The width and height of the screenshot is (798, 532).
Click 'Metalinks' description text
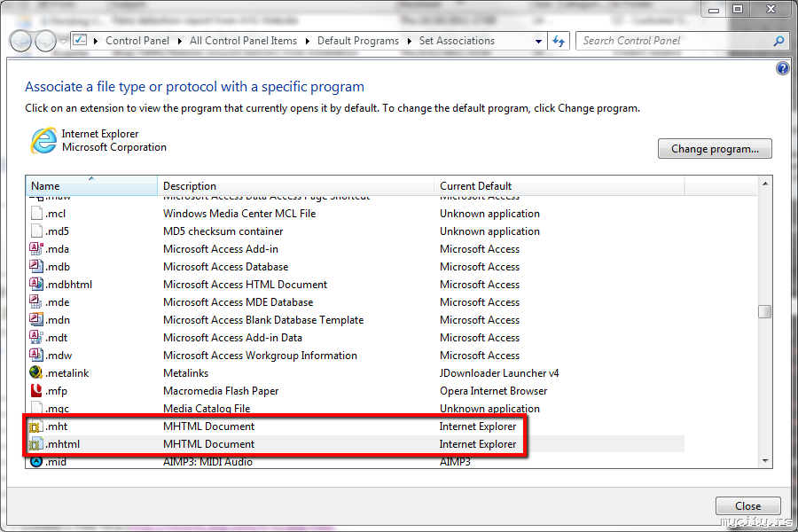click(x=186, y=373)
